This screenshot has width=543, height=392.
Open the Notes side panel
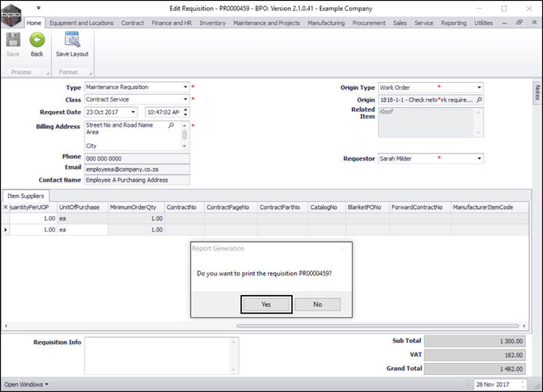tap(537, 92)
